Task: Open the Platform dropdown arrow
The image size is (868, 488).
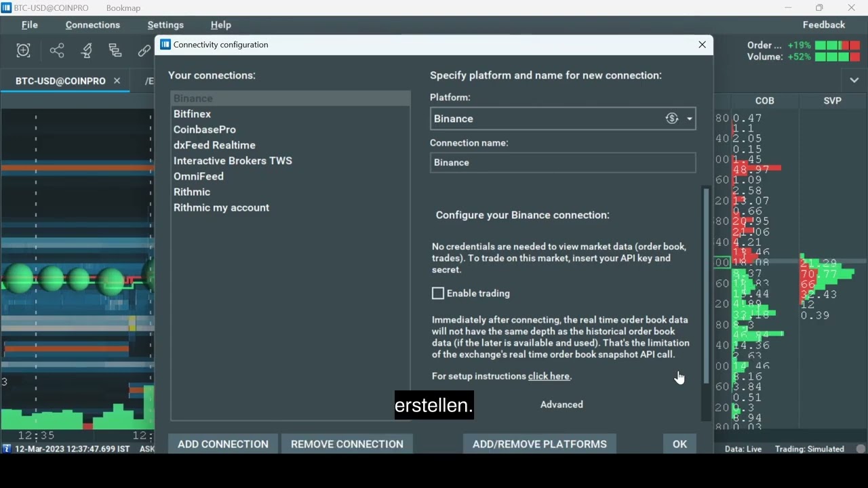Action: (x=690, y=119)
